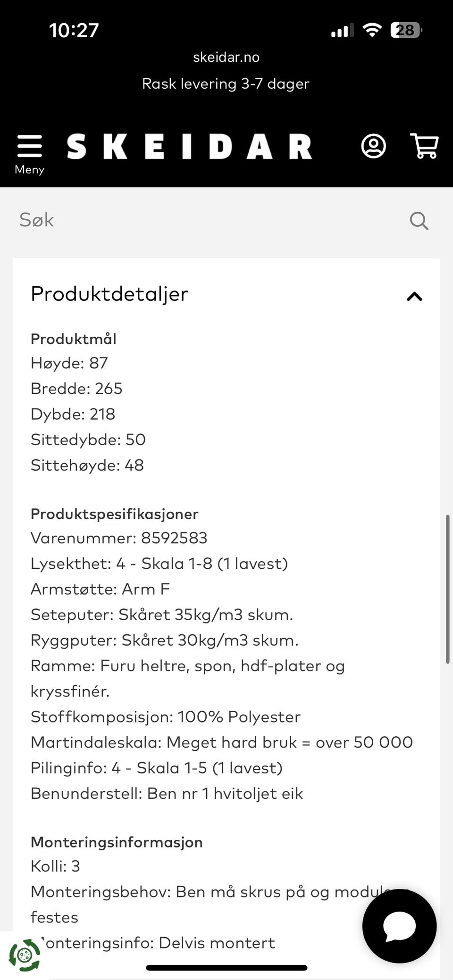Screen dimensions: 453x980
Task: Tap the 10:27 clock in status bar
Action: coord(74,30)
